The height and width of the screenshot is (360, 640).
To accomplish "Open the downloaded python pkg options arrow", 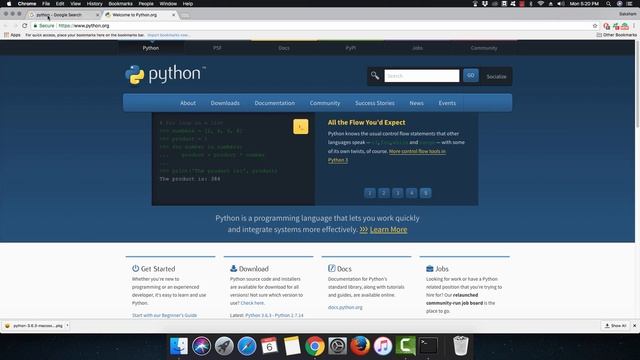I will pyautogui.click(x=67, y=326).
